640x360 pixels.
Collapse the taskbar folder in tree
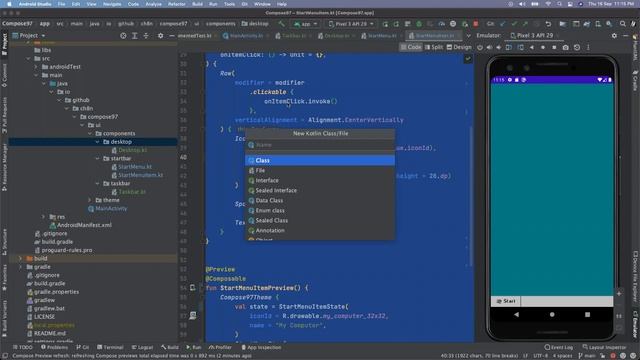click(x=98, y=184)
